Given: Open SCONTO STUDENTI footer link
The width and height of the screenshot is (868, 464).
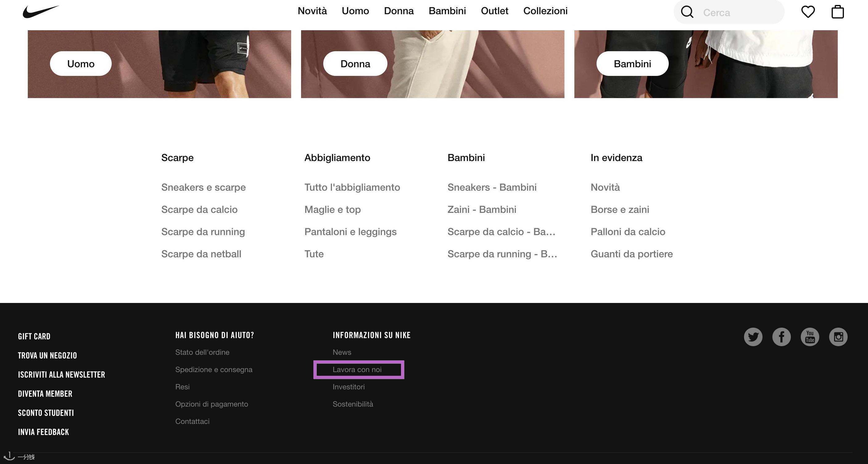Looking at the screenshot, I should coord(46,413).
